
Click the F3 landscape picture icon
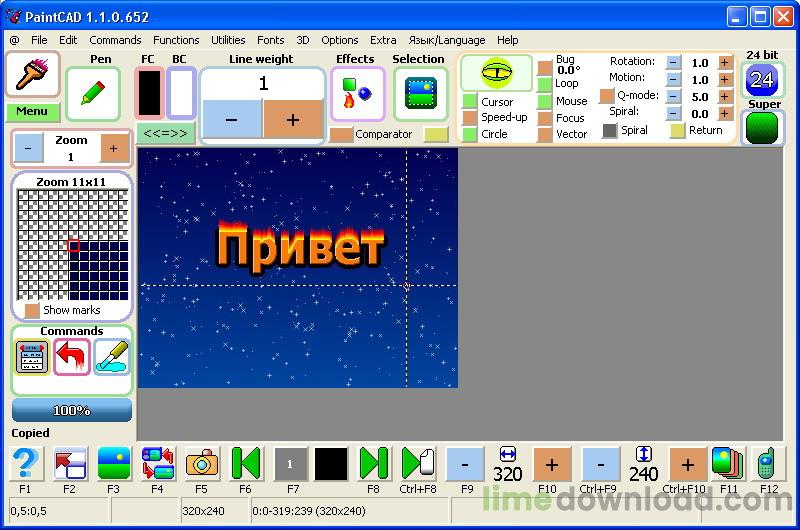pyautogui.click(x=114, y=464)
